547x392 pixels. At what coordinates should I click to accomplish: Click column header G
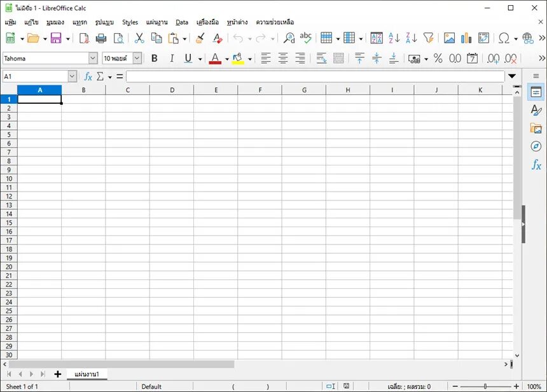point(304,90)
